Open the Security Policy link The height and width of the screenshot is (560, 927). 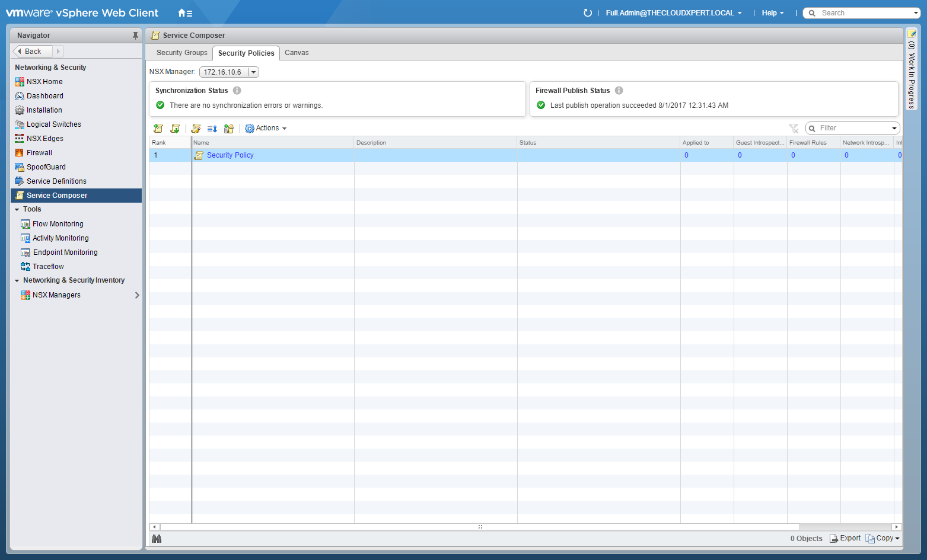coord(230,155)
